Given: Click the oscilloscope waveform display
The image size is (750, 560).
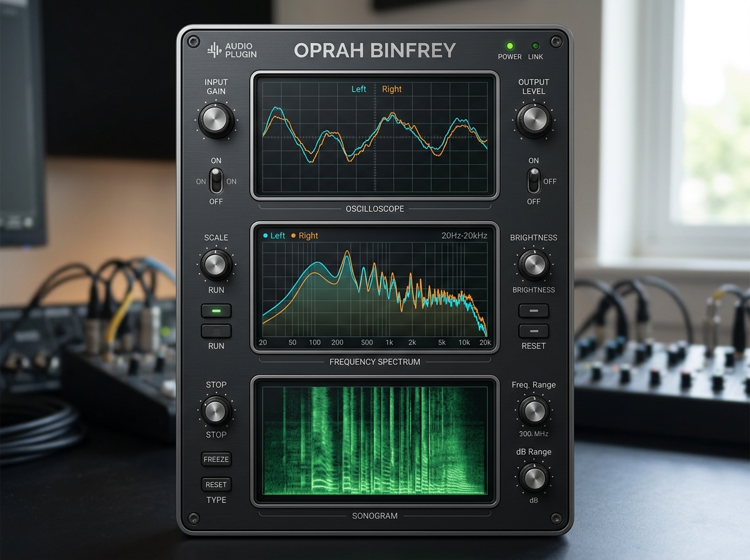Looking at the screenshot, I should (x=375, y=134).
